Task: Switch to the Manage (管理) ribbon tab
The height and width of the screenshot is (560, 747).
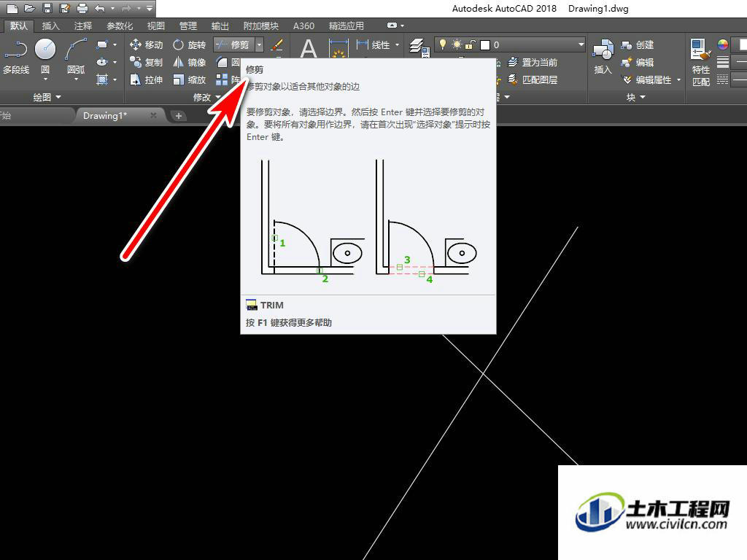Action: (x=187, y=26)
